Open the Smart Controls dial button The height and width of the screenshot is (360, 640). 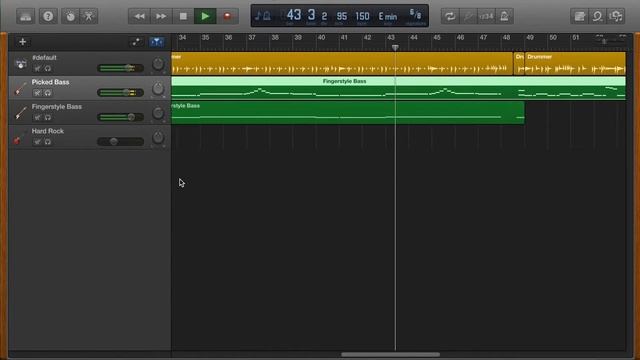(x=71, y=16)
